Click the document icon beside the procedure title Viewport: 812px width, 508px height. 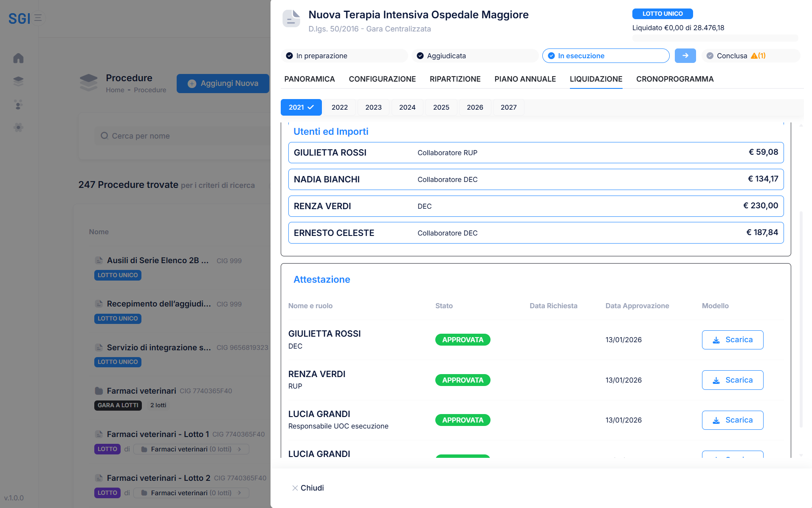(291, 19)
